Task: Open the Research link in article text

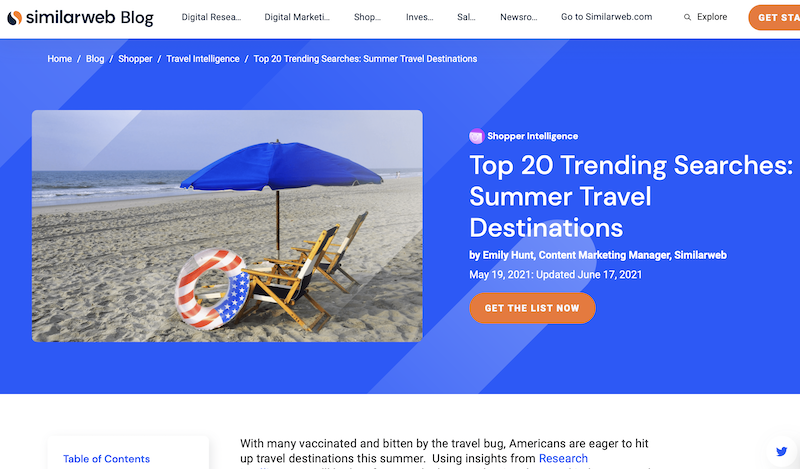Action: coord(563,458)
